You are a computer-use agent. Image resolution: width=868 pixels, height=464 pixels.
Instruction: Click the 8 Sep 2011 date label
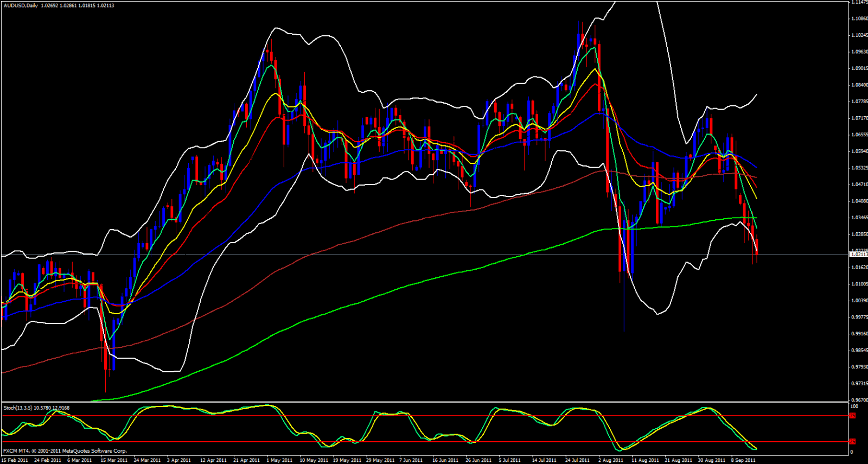point(743,460)
